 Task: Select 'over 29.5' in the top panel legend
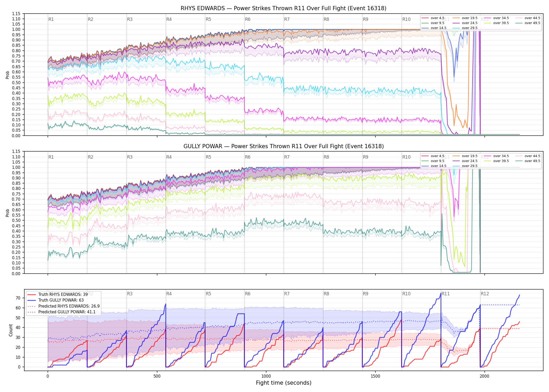tap(465, 28)
